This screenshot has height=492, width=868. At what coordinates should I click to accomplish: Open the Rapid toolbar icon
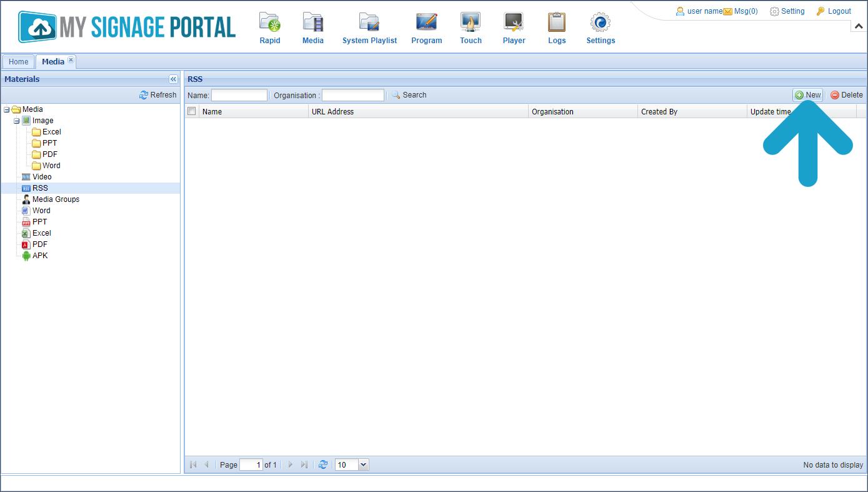click(x=270, y=29)
